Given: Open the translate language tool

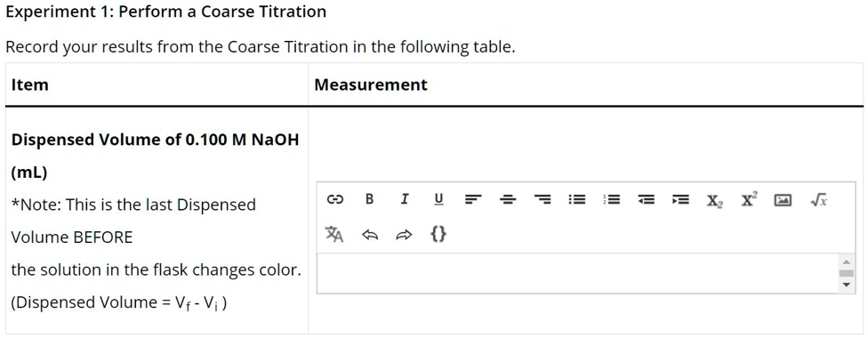Looking at the screenshot, I should click(x=334, y=235).
